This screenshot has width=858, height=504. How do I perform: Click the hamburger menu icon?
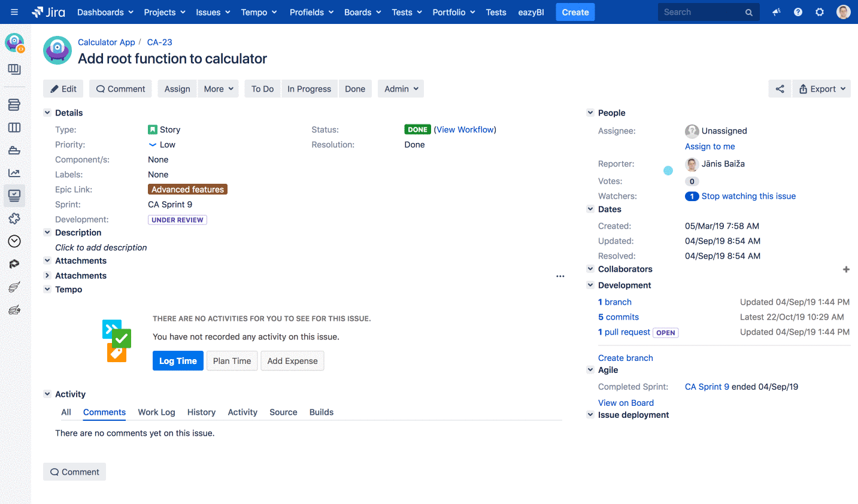14,12
